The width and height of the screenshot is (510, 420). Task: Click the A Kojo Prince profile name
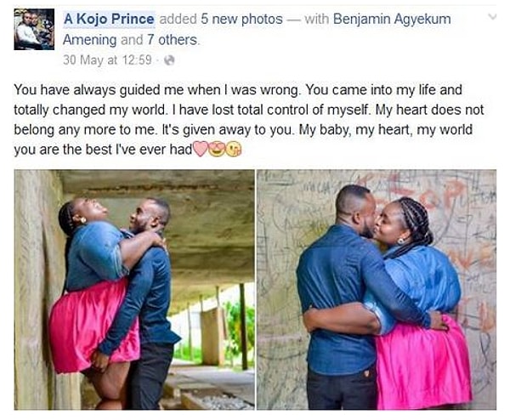tap(109, 19)
